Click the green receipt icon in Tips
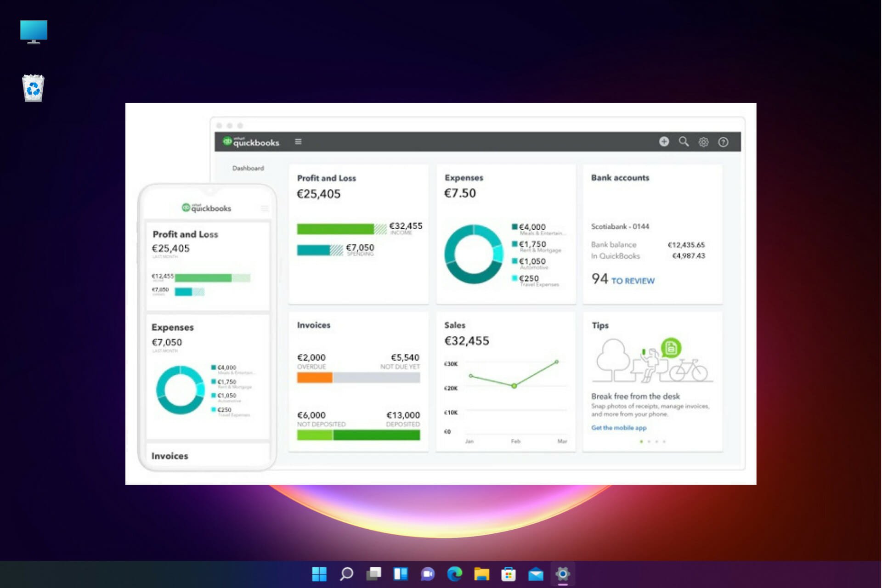The height and width of the screenshot is (588, 882). (x=671, y=348)
